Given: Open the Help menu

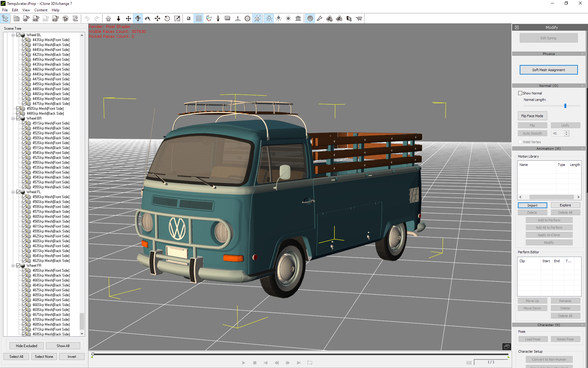Looking at the screenshot, I should 55,10.
